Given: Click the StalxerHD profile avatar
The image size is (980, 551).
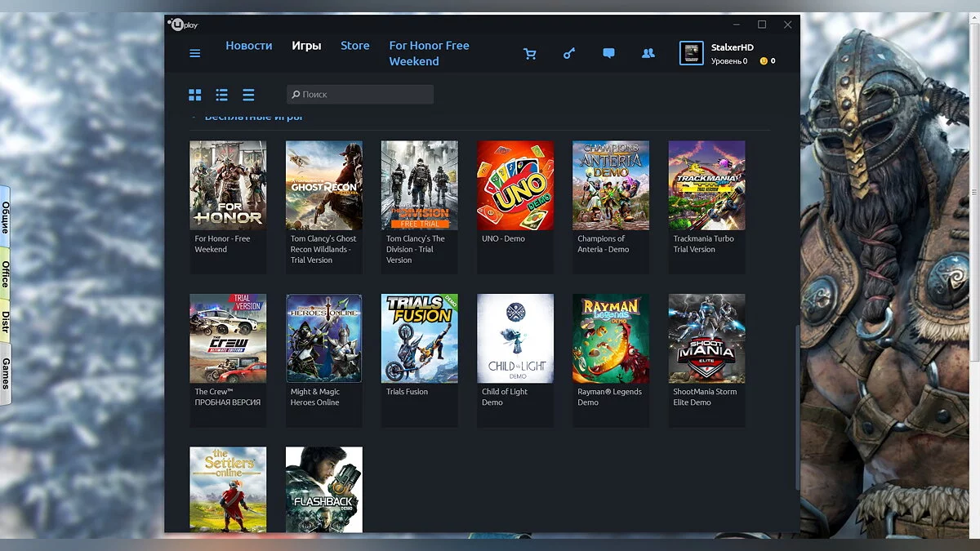Looking at the screenshot, I should click(691, 54).
